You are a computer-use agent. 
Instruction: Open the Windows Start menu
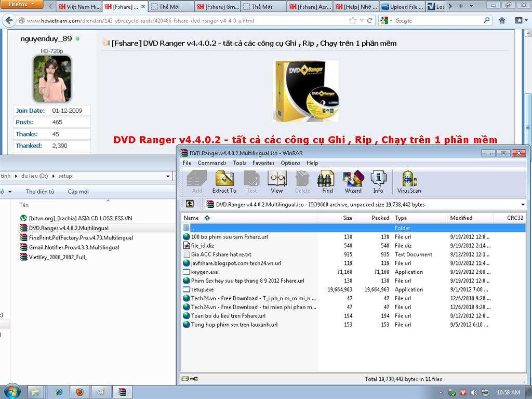12,392
